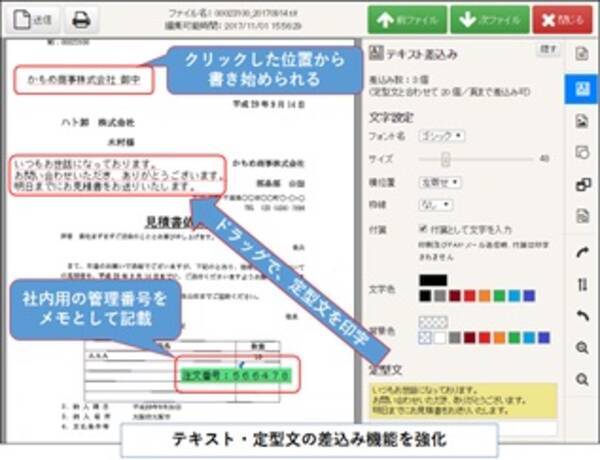The width and height of the screenshot is (600, 460).
Task: Pick gray background color swatch
Action: pyautogui.click(x=455, y=338)
